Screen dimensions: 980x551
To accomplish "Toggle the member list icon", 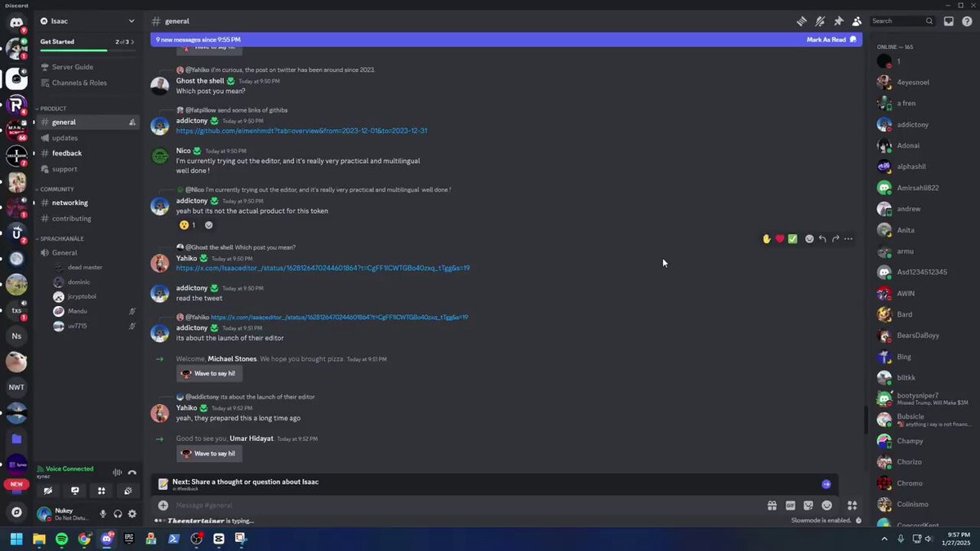I will (857, 21).
